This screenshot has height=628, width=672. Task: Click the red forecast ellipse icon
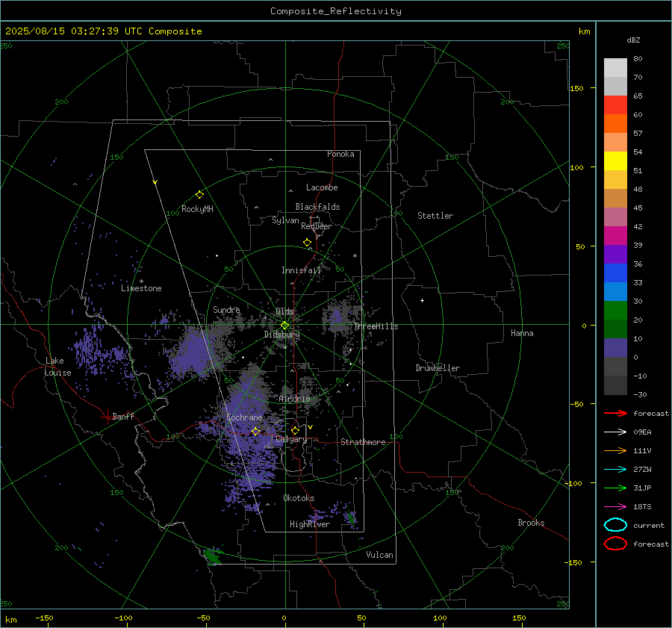(615, 544)
